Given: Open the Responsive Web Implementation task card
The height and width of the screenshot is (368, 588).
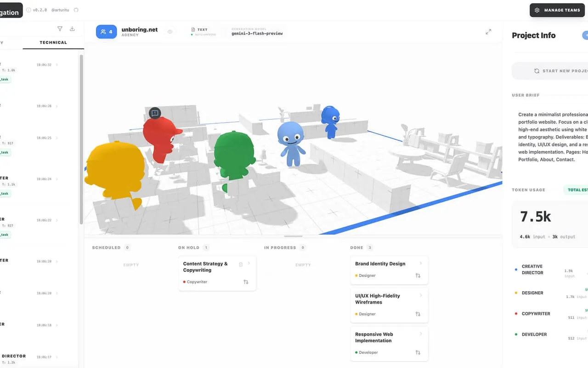Looking at the screenshot, I should 389,344.
